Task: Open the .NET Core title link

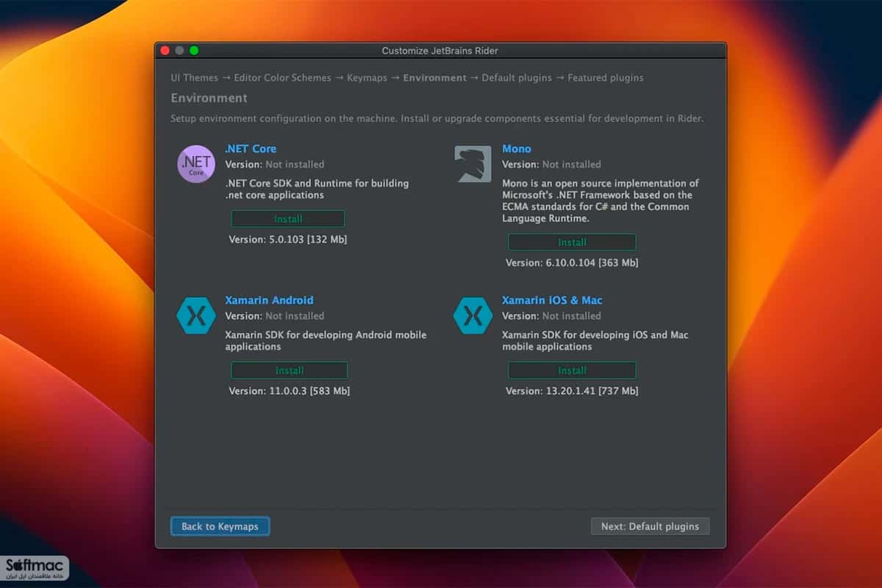Action: point(251,148)
